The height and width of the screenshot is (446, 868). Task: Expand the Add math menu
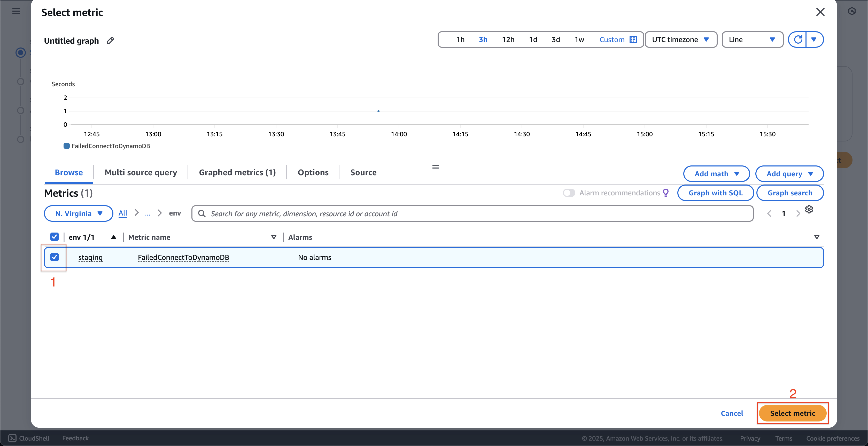pos(716,174)
